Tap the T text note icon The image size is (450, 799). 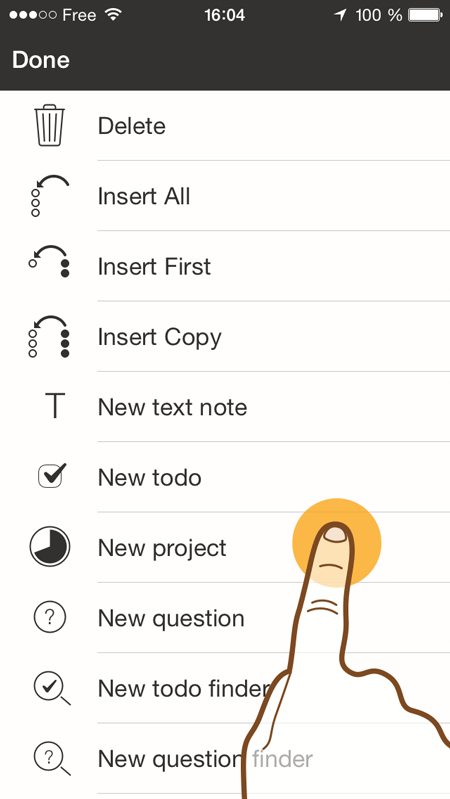click(x=54, y=407)
